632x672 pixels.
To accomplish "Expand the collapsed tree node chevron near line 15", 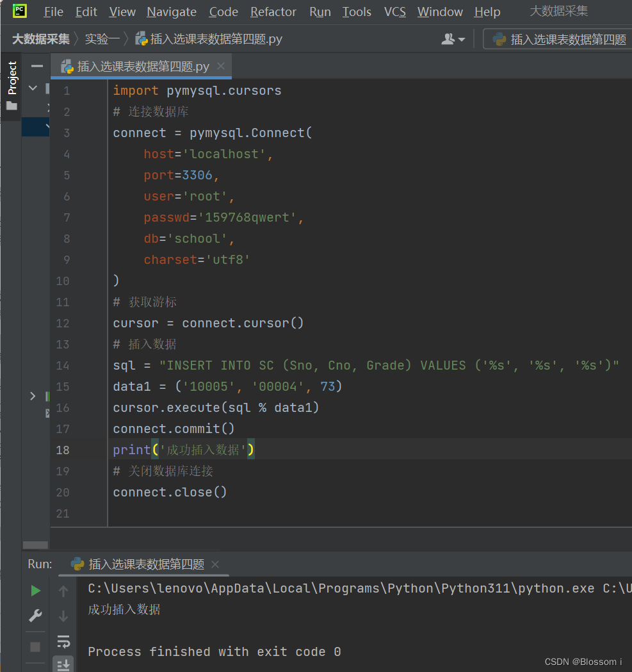I will tap(33, 396).
